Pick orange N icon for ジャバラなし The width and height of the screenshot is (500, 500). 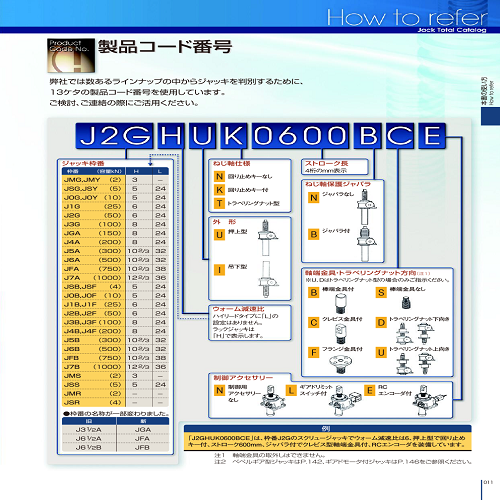(313, 198)
